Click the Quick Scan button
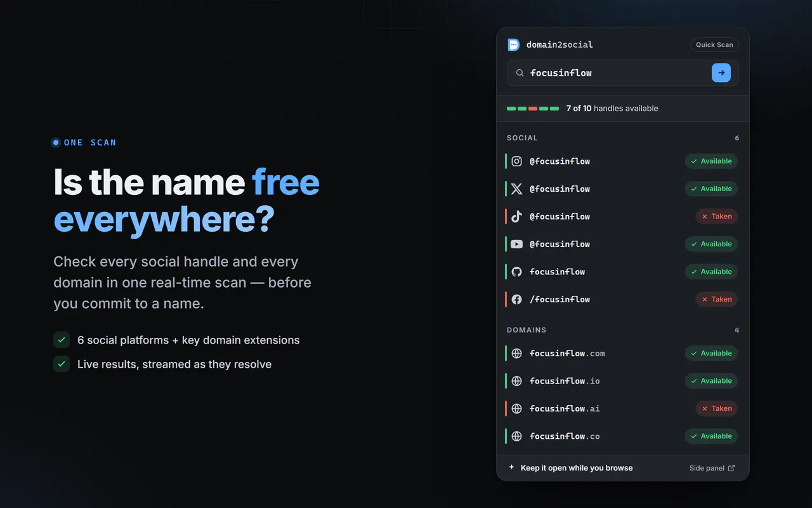Viewport: 812px width, 508px height. pos(714,44)
